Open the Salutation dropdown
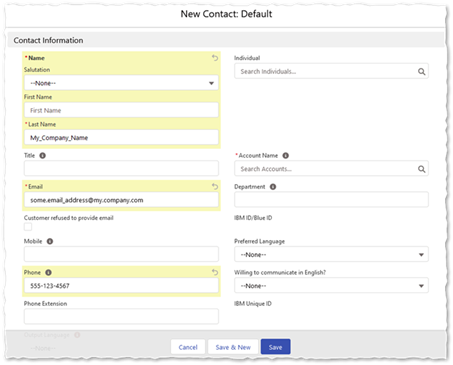 [x=121, y=83]
